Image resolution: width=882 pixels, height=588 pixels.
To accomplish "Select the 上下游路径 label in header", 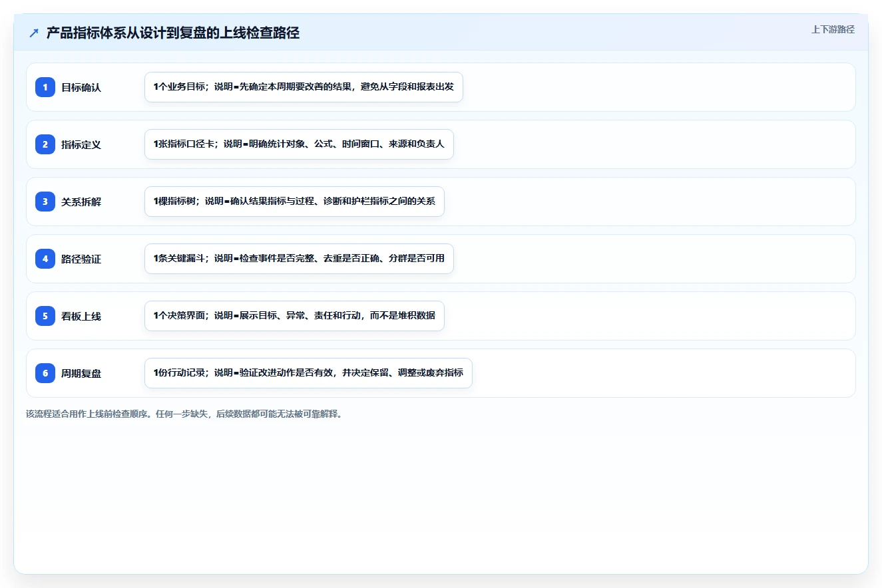I will coord(833,29).
